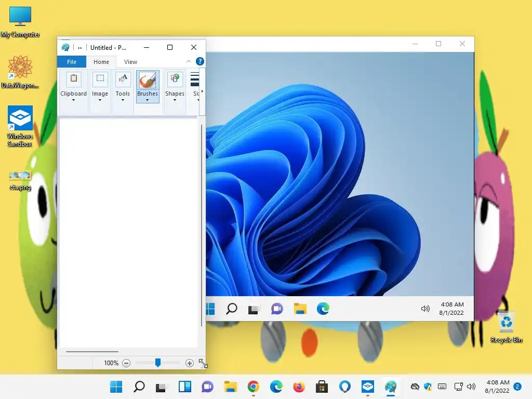Click the Paint app icon in title bar
This screenshot has height=399, width=532.
click(x=65, y=47)
